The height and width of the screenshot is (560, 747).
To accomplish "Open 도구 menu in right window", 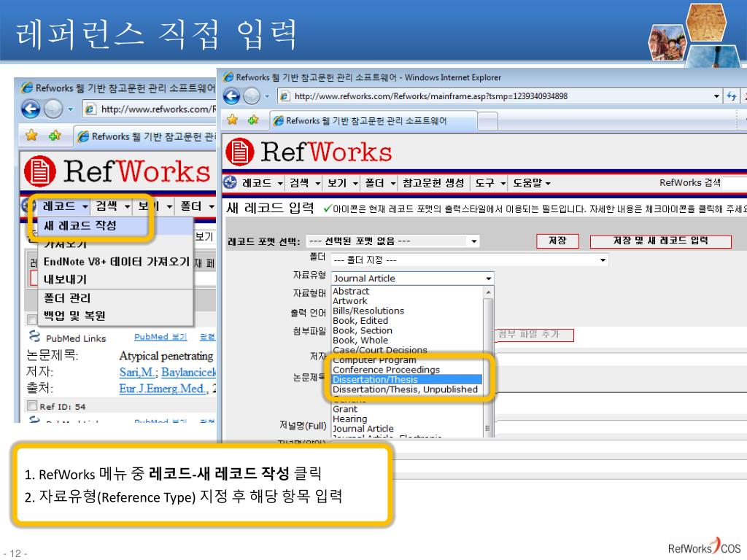I will (x=489, y=183).
